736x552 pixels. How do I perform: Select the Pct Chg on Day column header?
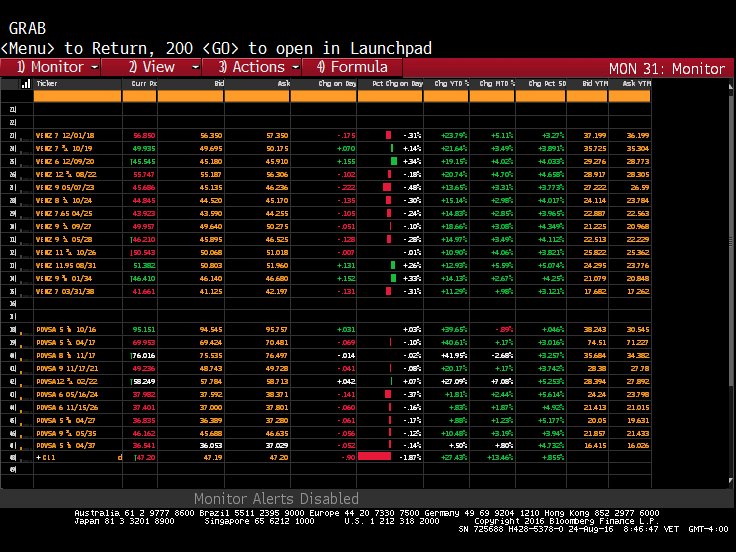pos(398,84)
